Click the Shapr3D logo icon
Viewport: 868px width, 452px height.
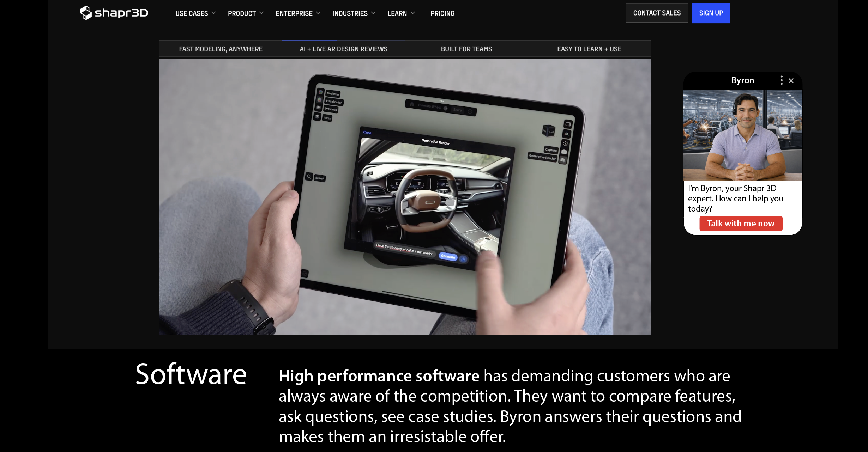pos(86,13)
